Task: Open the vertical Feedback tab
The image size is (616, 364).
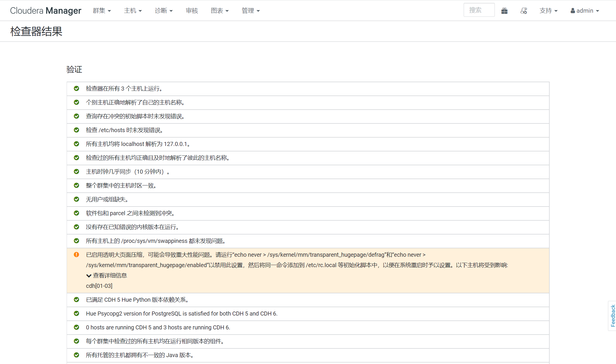Action: (x=613, y=316)
